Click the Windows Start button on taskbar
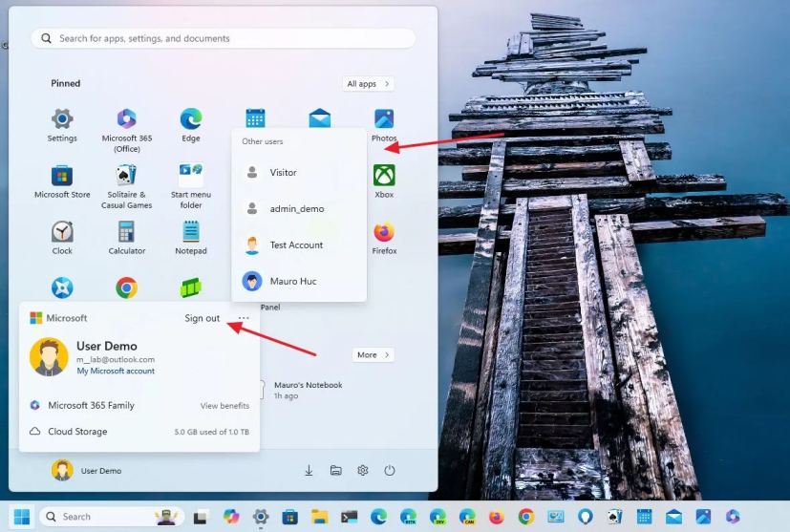The image size is (790, 532). 22,517
